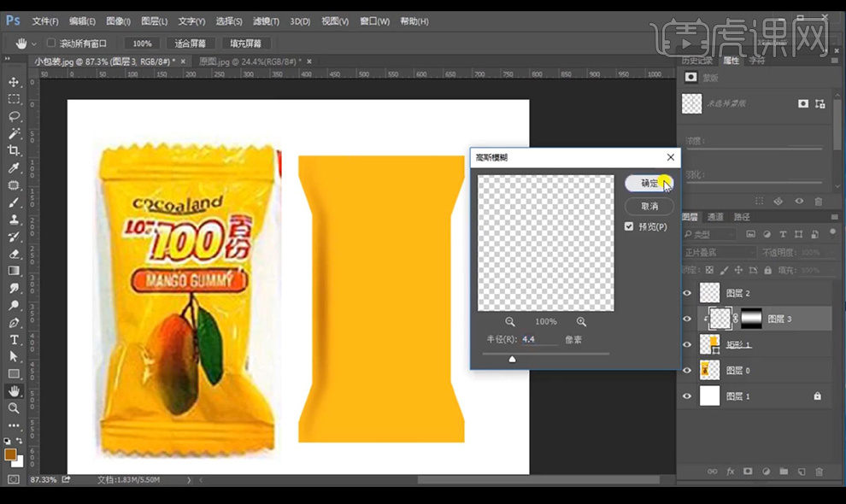Hide 图层 2 with its eye icon
This screenshot has height=504, width=846.
[687, 293]
